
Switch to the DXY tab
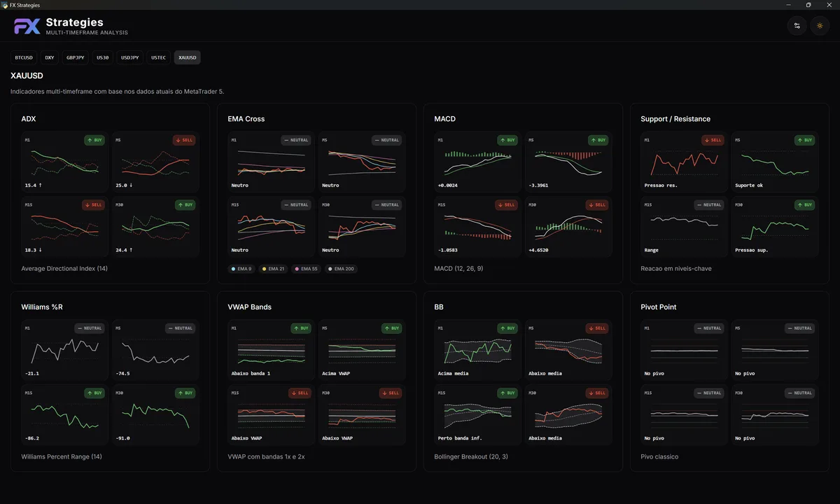(49, 57)
